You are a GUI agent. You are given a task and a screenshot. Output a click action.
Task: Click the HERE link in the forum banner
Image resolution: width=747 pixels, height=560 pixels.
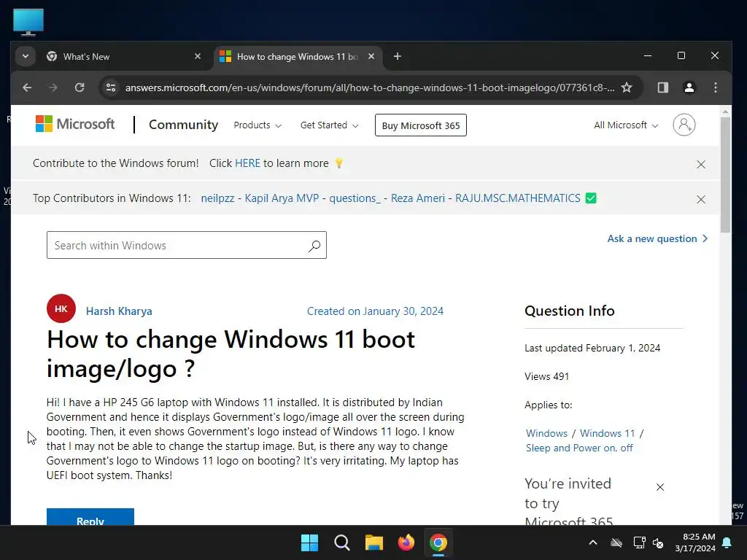tap(247, 163)
